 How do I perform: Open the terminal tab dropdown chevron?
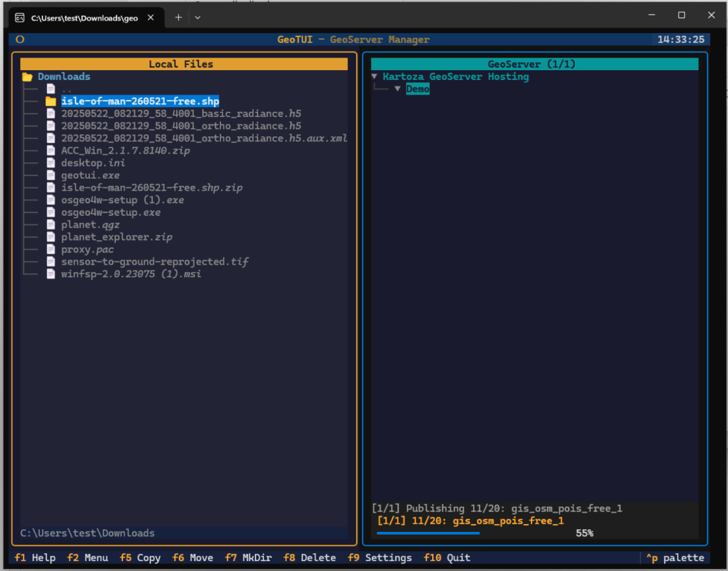tap(198, 18)
